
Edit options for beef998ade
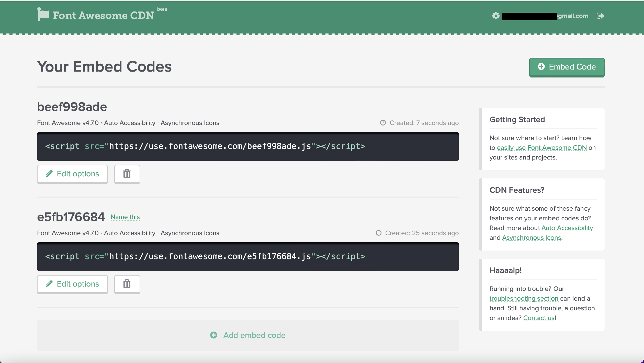[72, 174]
